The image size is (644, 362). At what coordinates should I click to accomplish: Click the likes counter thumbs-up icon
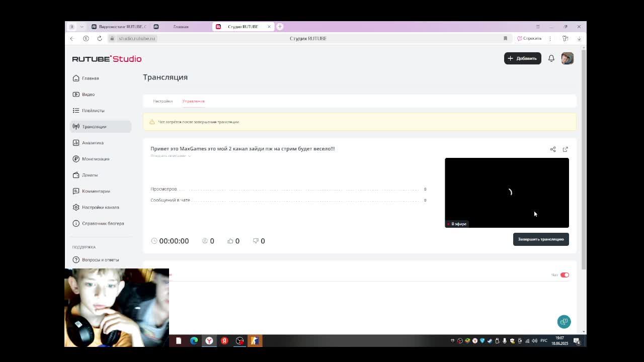pos(230,241)
